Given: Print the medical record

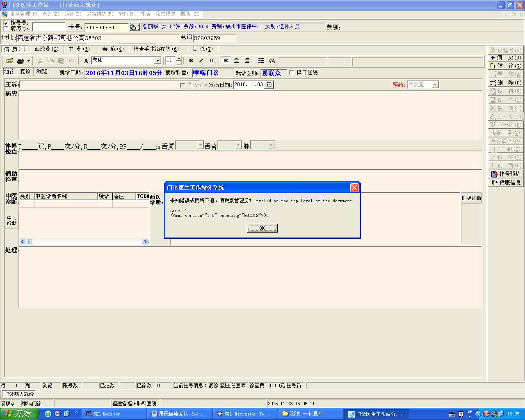Looking at the screenshot, I should [x=21, y=61].
